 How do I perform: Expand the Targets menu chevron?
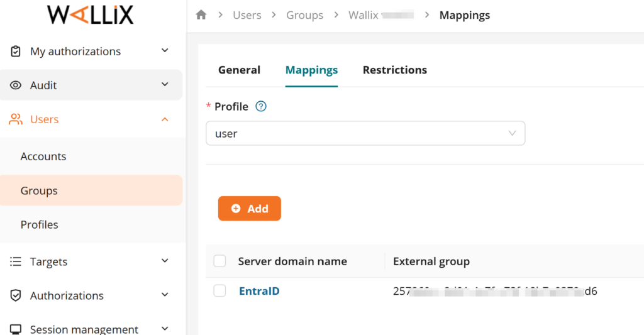[x=165, y=261]
